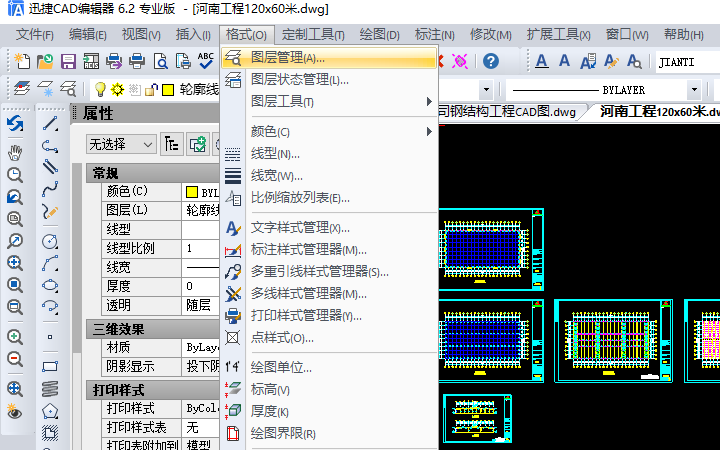Click the Open file folder icon

pos(45,61)
